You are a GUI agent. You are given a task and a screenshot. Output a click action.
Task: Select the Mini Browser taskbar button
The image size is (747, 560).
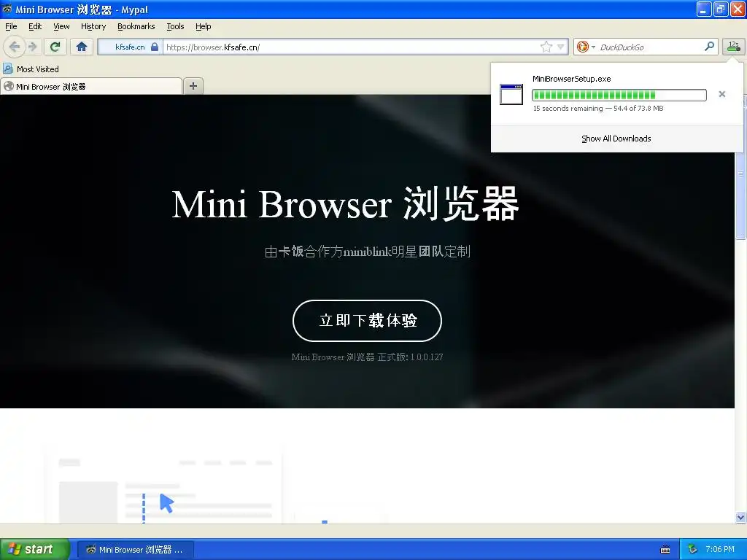click(x=135, y=550)
